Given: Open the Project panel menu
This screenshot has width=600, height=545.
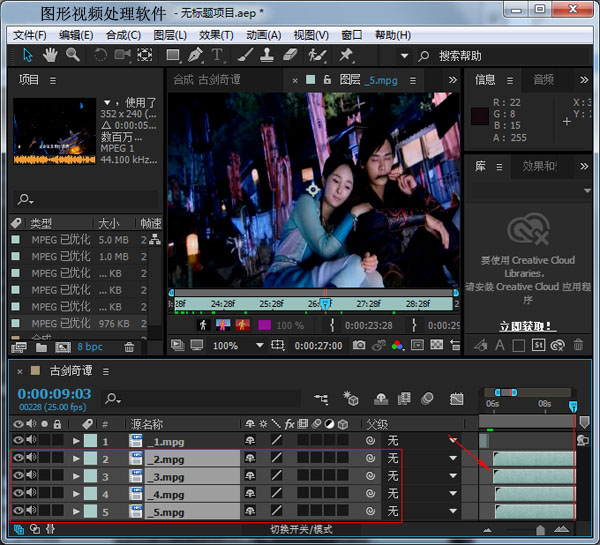Looking at the screenshot, I should 53,80.
